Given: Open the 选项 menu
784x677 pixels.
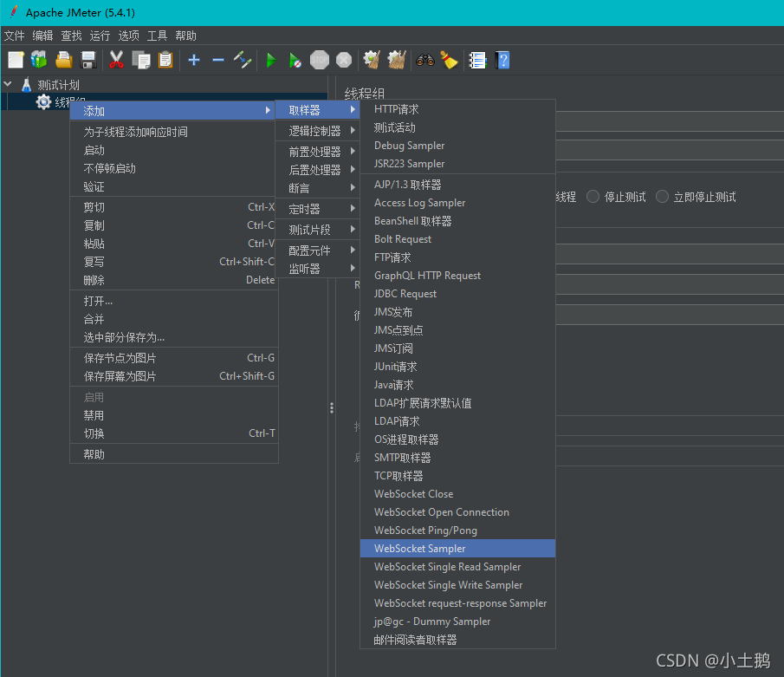Looking at the screenshot, I should 128,36.
